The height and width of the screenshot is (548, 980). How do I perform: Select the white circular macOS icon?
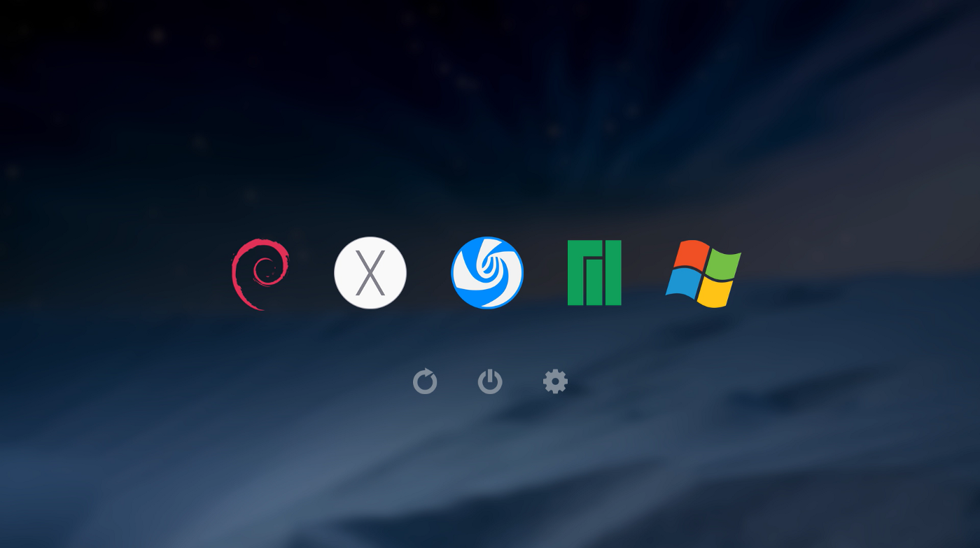[370, 272]
